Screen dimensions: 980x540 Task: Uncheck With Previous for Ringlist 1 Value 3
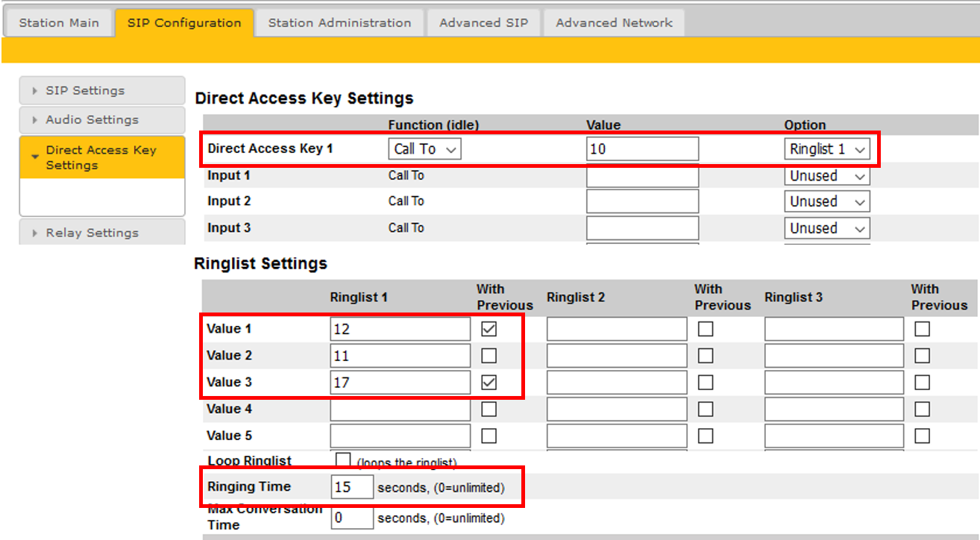[x=489, y=383]
